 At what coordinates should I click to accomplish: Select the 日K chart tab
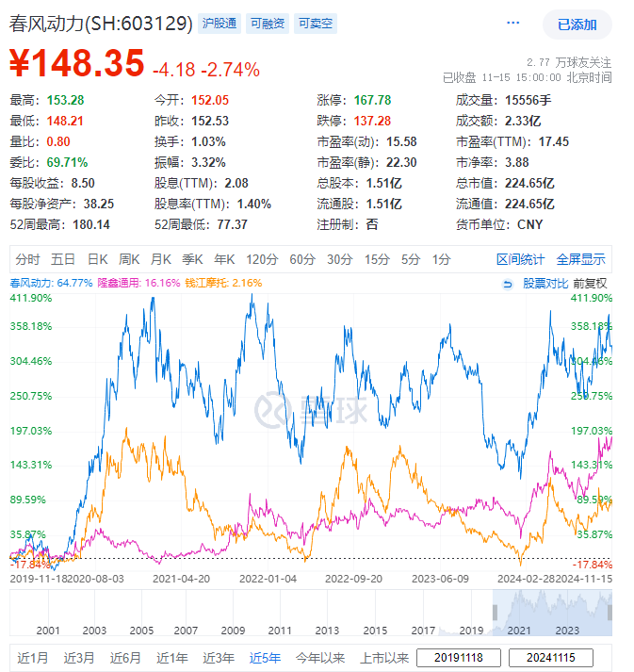pyautogui.click(x=98, y=259)
